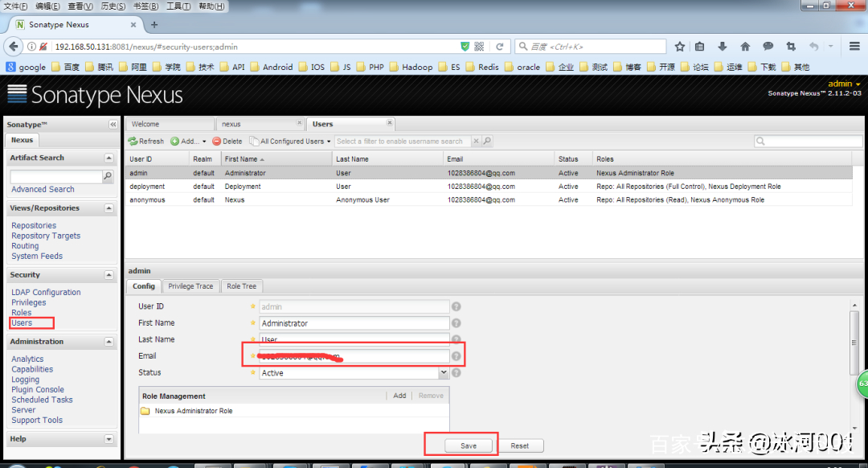
Task: Click the Artifact Search text box
Action: 56,176
